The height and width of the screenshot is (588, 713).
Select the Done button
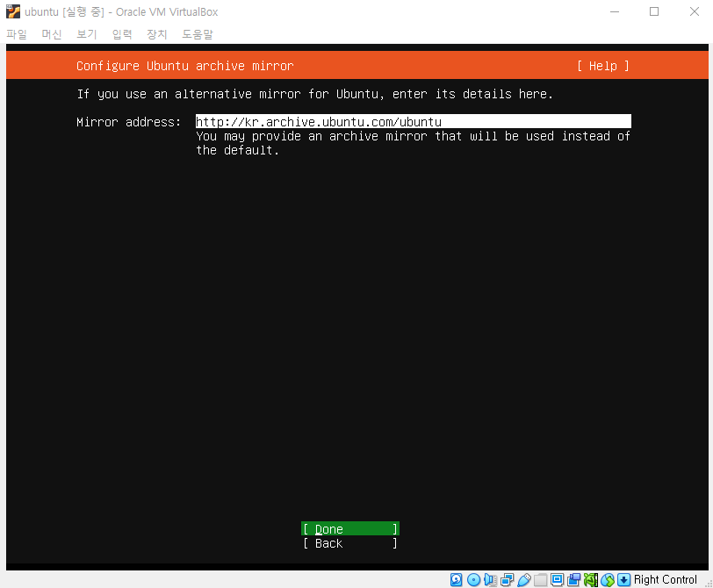click(x=350, y=529)
